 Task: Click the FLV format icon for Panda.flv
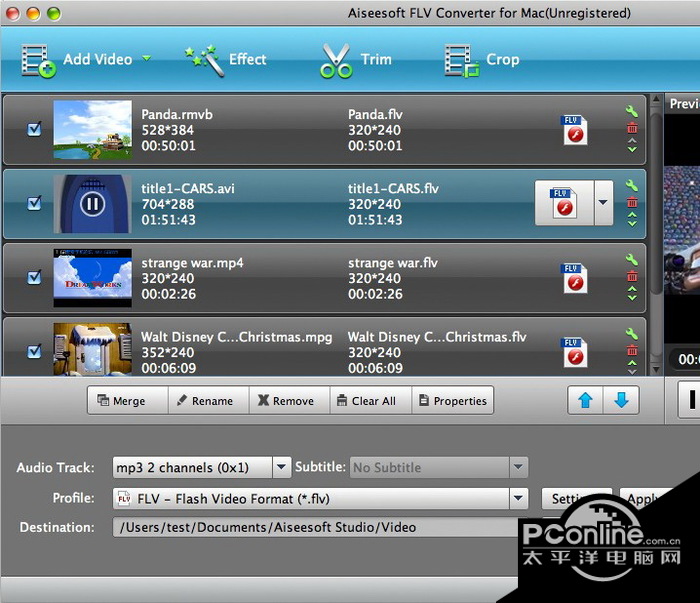tap(574, 130)
